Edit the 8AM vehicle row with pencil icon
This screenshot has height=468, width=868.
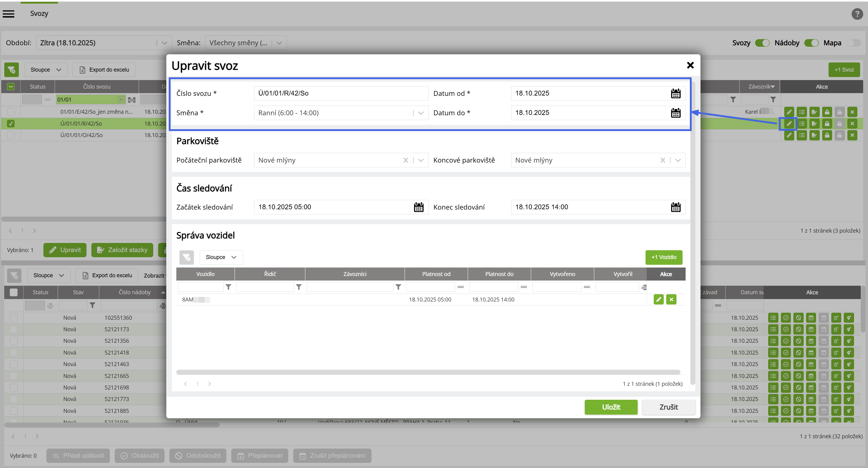[x=658, y=299]
